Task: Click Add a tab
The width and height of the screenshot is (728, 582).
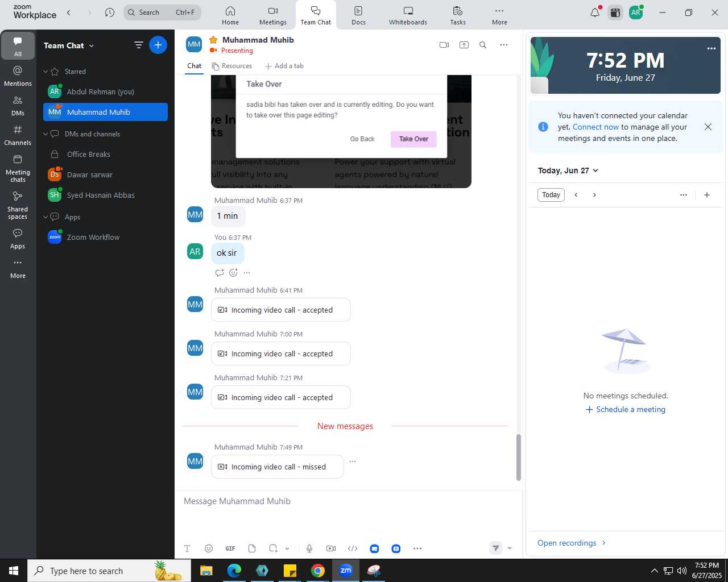Action: (284, 66)
